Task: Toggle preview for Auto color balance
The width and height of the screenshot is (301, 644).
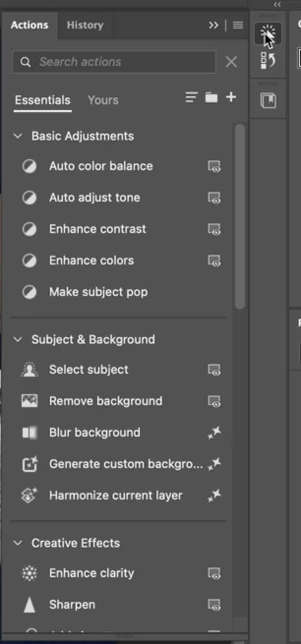Action: (214, 167)
